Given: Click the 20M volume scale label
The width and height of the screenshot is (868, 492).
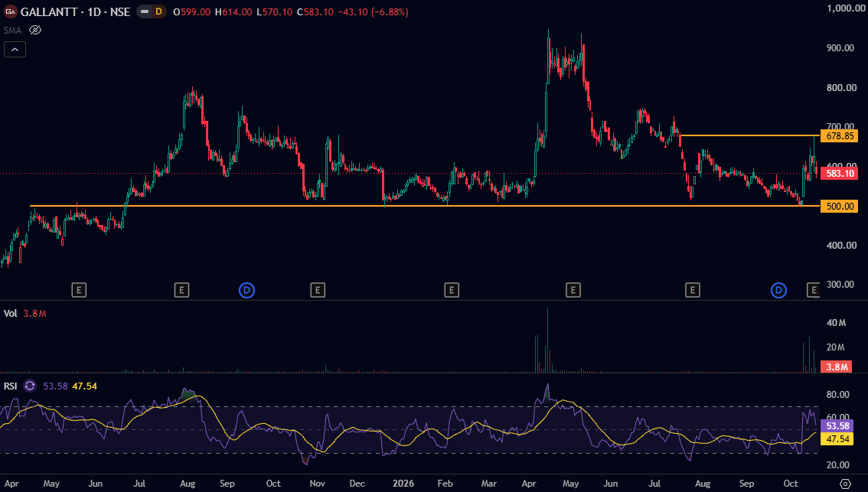Looking at the screenshot, I should 836,347.
